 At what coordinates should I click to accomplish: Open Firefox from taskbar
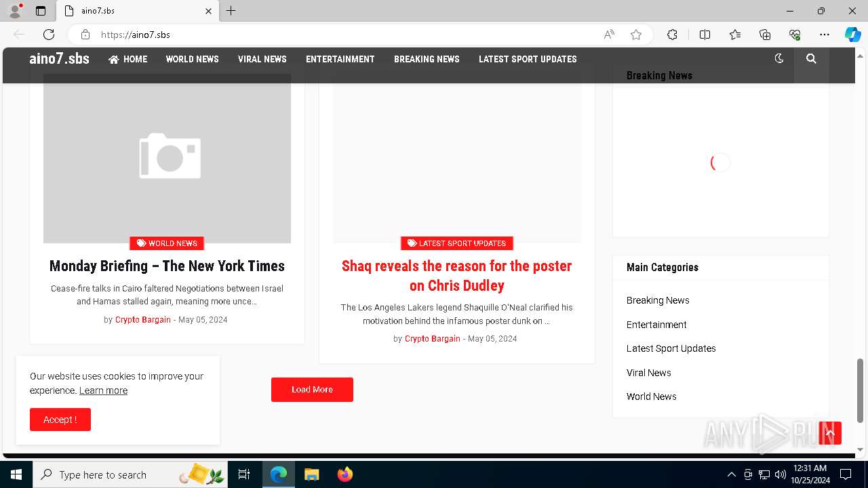(x=344, y=474)
